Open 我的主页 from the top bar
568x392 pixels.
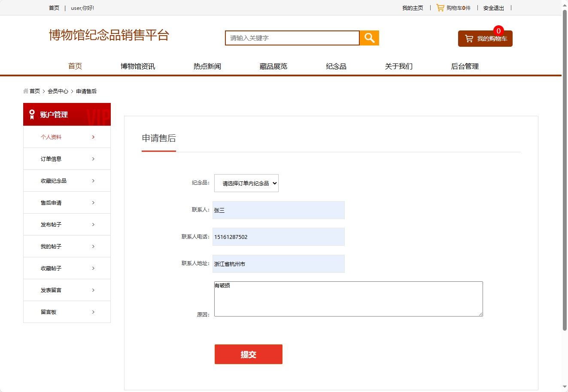coord(413,7)
